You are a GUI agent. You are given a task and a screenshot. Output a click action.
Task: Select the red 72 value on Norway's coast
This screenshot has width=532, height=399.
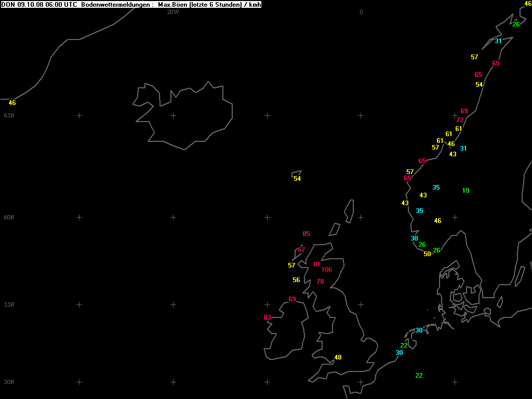[x=460, y=120]
